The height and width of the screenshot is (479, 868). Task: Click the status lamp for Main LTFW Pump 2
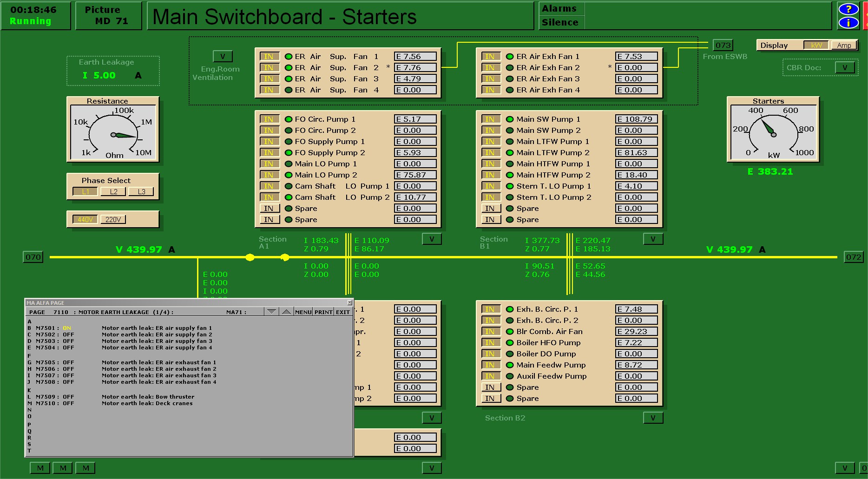click(x=510, y=153)
